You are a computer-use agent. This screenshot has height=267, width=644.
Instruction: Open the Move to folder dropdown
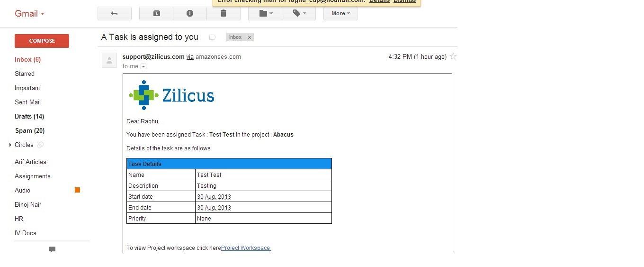pyautogui.click(x=265, y=14)
